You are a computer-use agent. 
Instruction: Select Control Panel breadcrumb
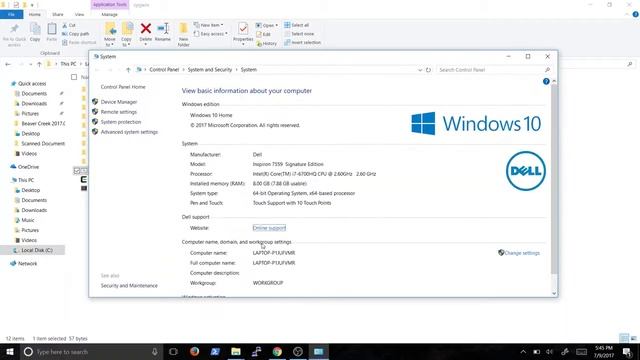pyautogui.click(x=164, y=70)
